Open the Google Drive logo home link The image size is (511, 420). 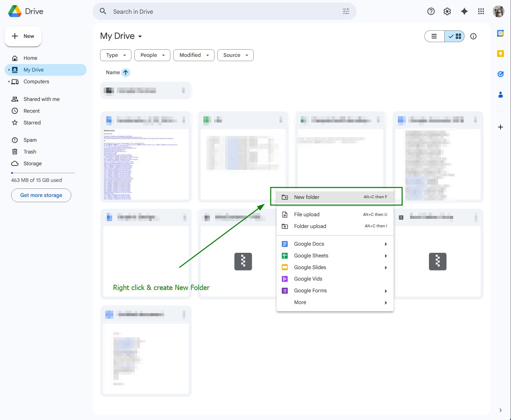pyautogui.click(x=26, y=11)
